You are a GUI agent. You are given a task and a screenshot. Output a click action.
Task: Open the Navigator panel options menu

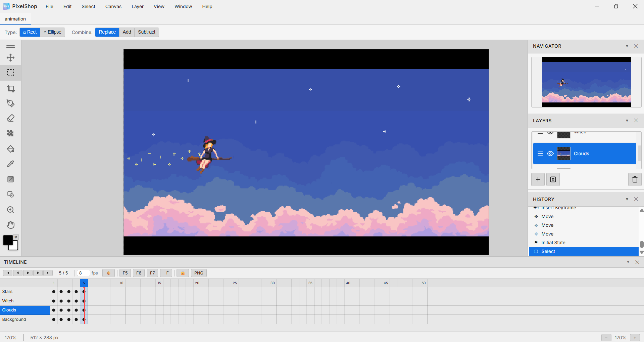627,46
